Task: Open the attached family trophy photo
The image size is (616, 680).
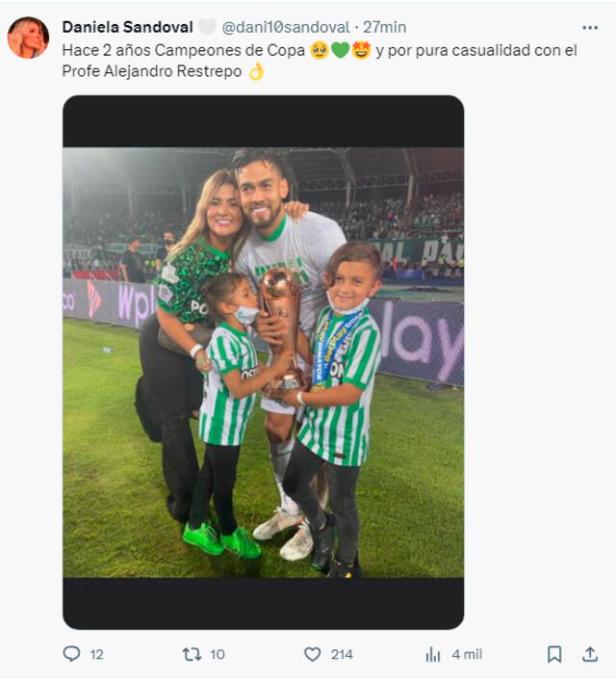Action: [x=263, y=362]
